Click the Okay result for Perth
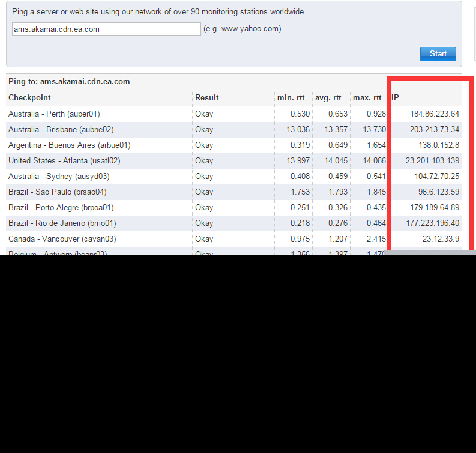Image resolution: width=476 pixels, height=453 pixels. [204, 114]
